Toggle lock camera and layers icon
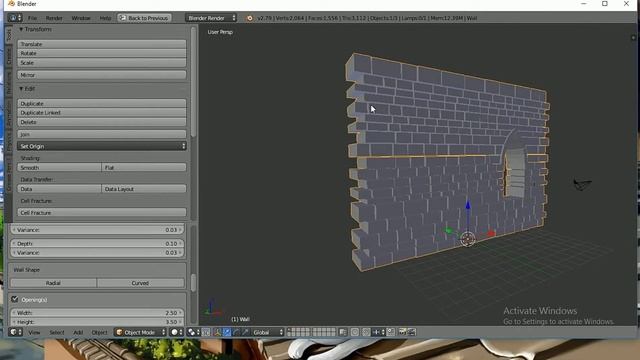Screen dimensions: 640x360 pos(343,332)
